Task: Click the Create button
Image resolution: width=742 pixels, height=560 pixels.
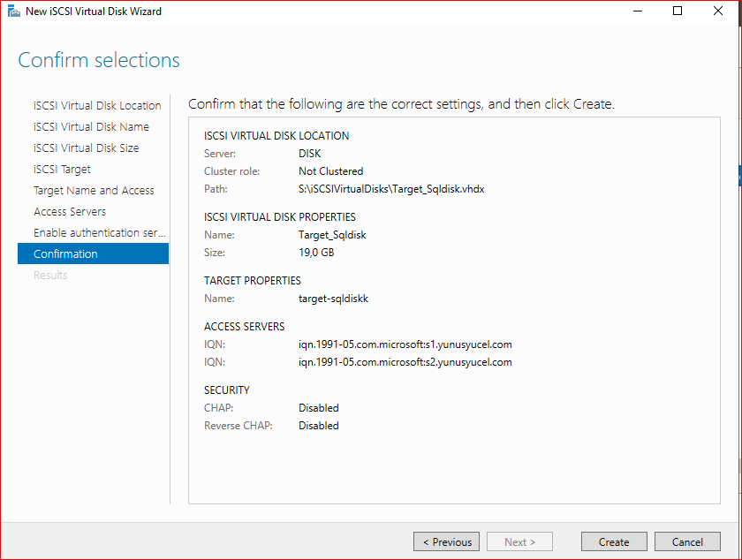Action: click(x=614, y=541)
